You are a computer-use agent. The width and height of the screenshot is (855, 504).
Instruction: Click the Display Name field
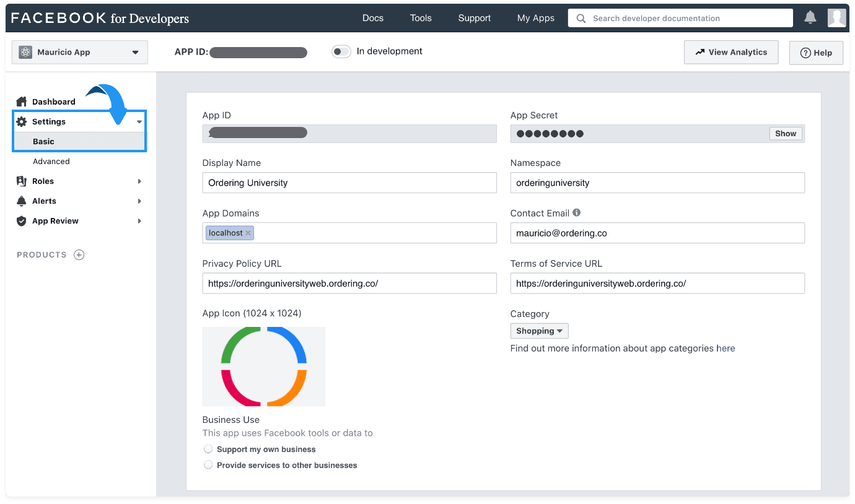[x=349, y=183]
